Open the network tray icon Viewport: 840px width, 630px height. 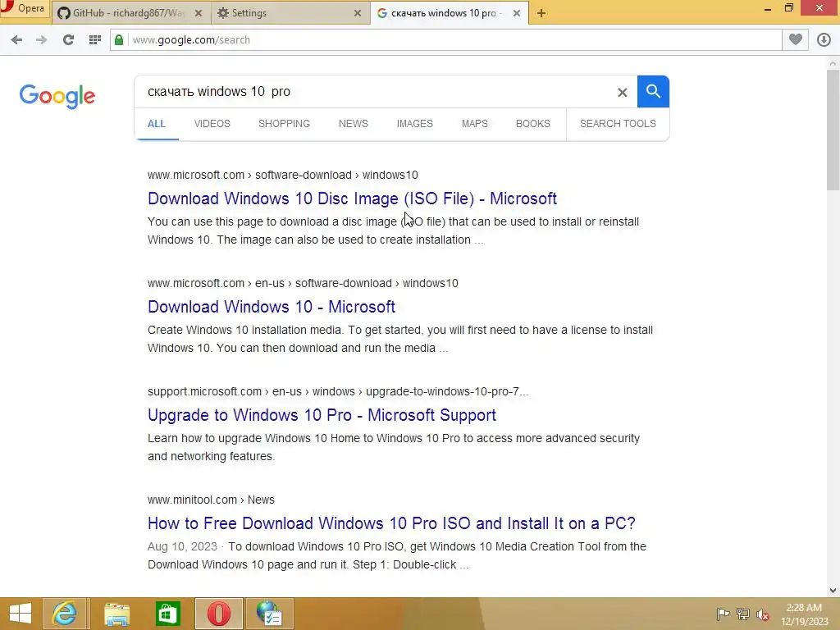[x=743, y=614]
